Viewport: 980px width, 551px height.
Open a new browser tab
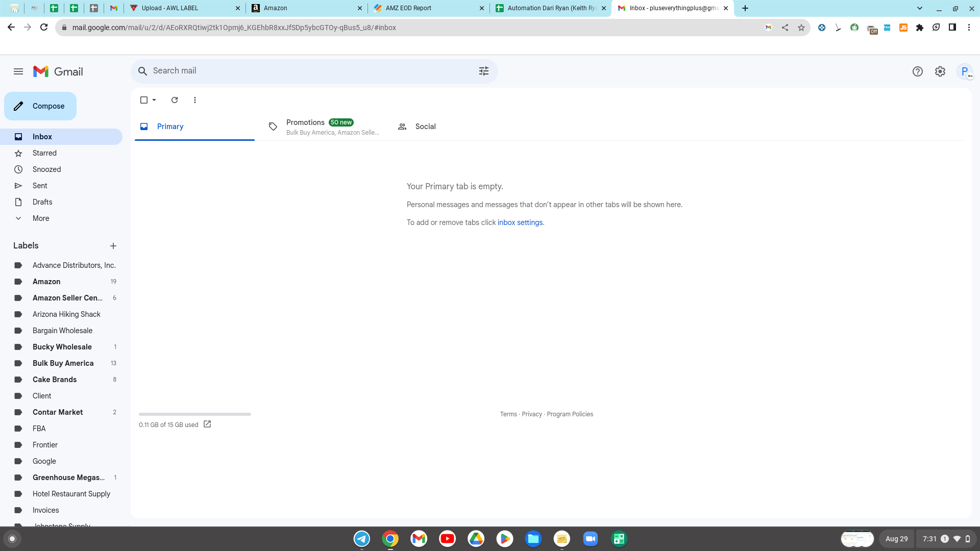pyautogui.click(x=745, y=8)
